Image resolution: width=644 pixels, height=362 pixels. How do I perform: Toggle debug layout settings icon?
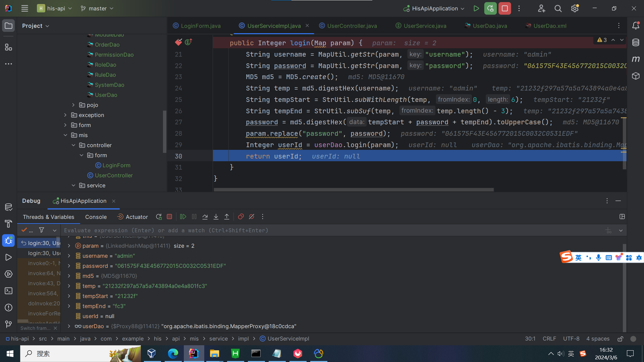[x=622, y=217]
